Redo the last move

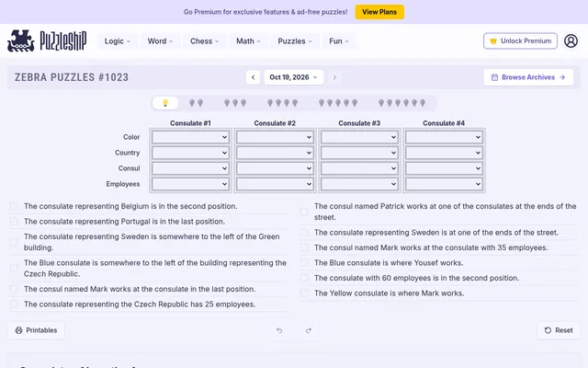[x=309, y=330]
